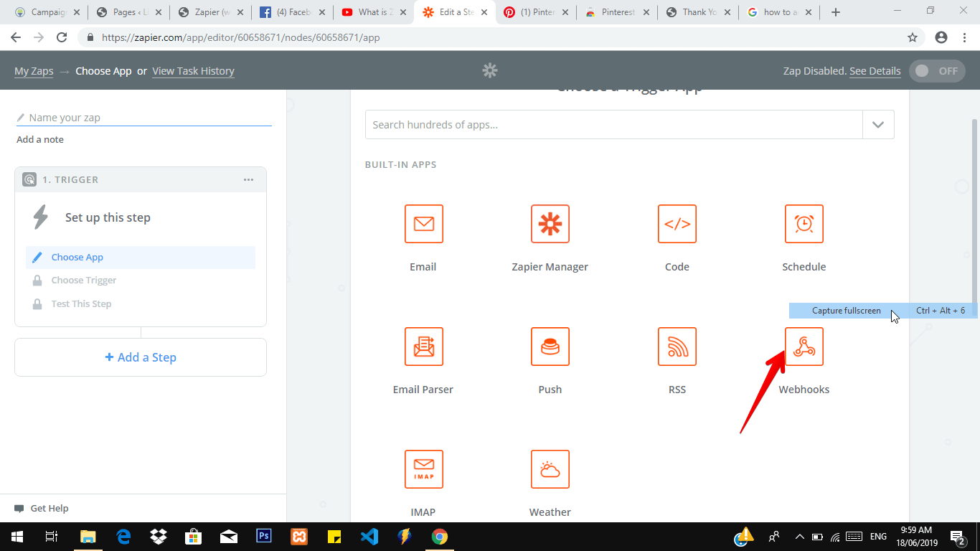Click the Search hundreds of apps field
Image resolution: width=980 pixels, height=551 pixels.
pos(614,125)
